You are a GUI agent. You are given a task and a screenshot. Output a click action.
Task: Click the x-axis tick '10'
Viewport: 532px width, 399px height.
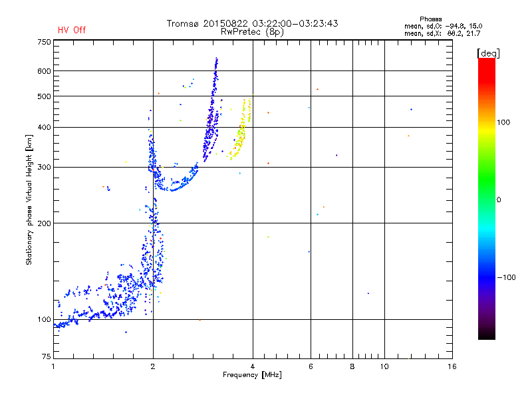pos(384,366)
